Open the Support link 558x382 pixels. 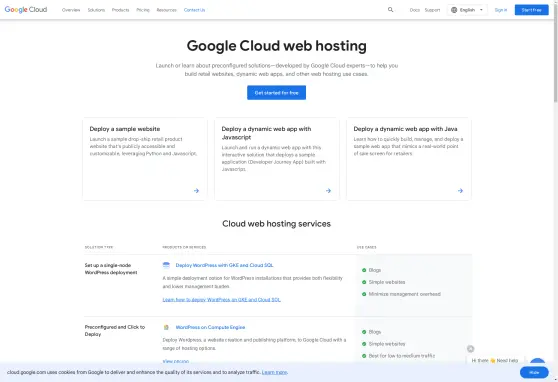pos(432,10)
